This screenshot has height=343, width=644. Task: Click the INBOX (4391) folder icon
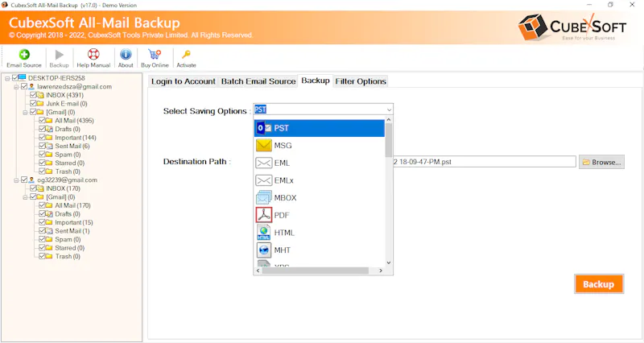(40, 95)
